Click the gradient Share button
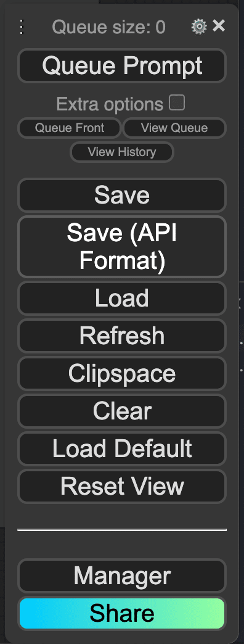Viewport: 244px width, 644px height. pos(122,614)
